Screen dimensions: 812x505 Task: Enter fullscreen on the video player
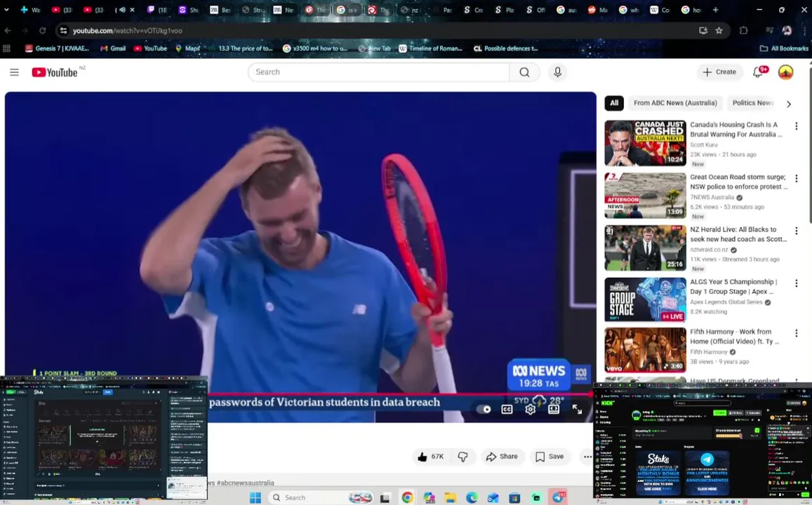point(577,410)
